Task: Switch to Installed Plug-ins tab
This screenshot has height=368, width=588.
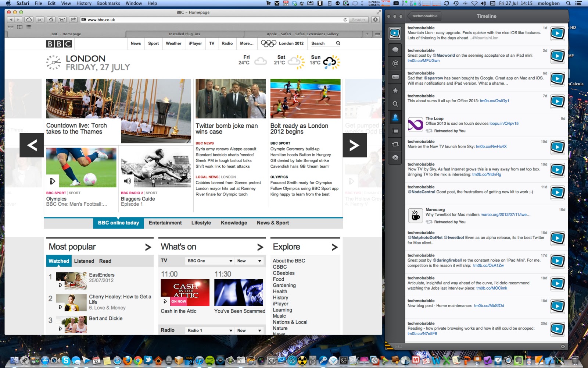Action: click(184, 34)
